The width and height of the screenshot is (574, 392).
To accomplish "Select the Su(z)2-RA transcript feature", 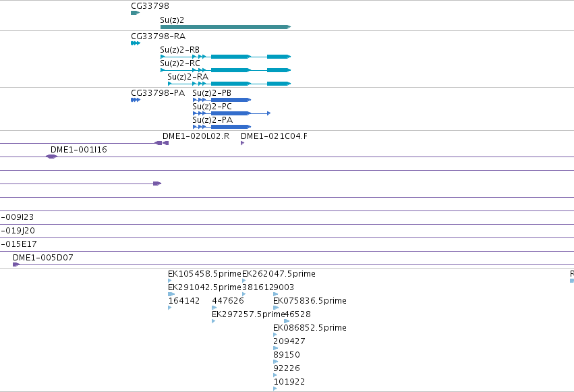I will click(229, 84).
